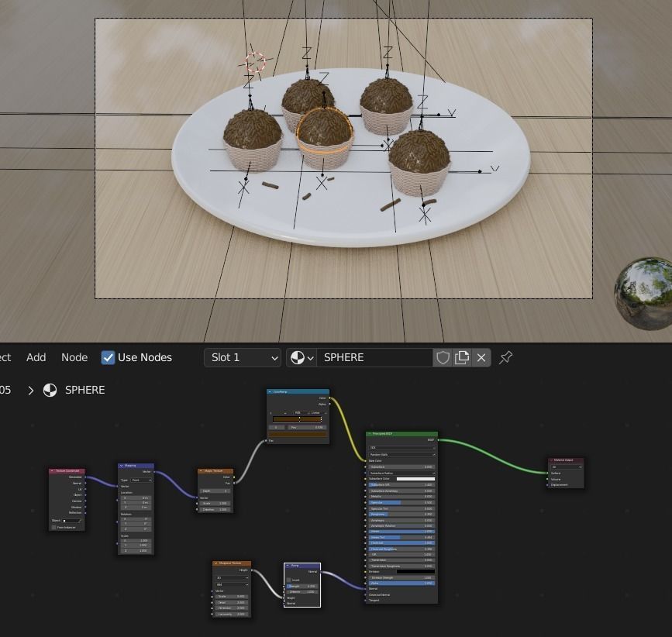Open the ColorRamp Linear interpolation dropdown
Viewport: 672px width, 637px height.
pyautogui.click(x=318, y=412)
